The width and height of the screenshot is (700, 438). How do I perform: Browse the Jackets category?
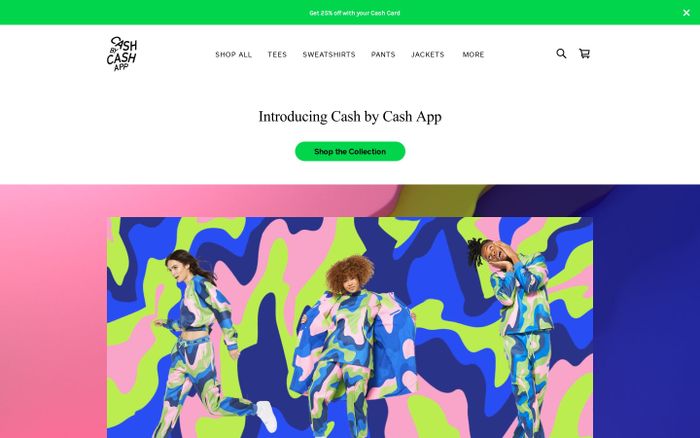428,54
